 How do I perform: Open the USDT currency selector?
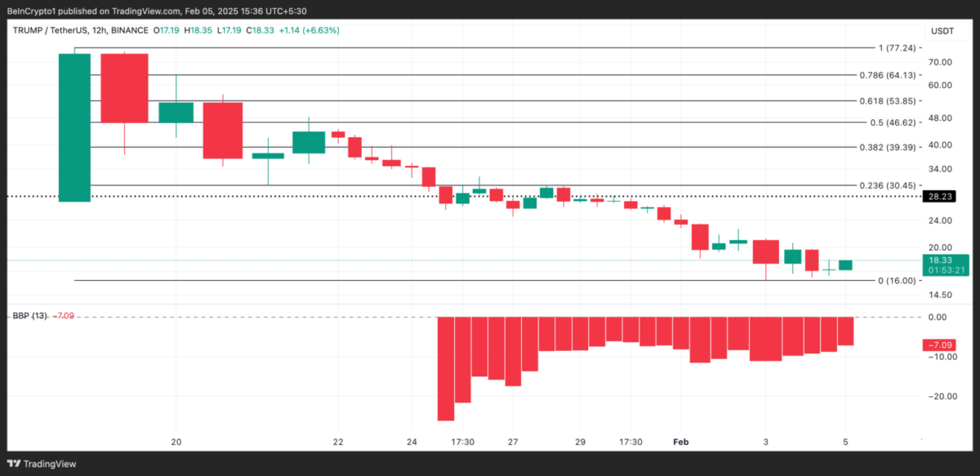pyautogui.click(x=942, y=31)
